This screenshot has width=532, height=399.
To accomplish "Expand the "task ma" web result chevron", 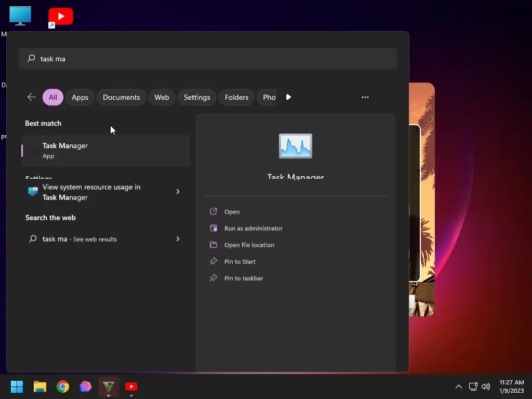I will pos(178,239).
